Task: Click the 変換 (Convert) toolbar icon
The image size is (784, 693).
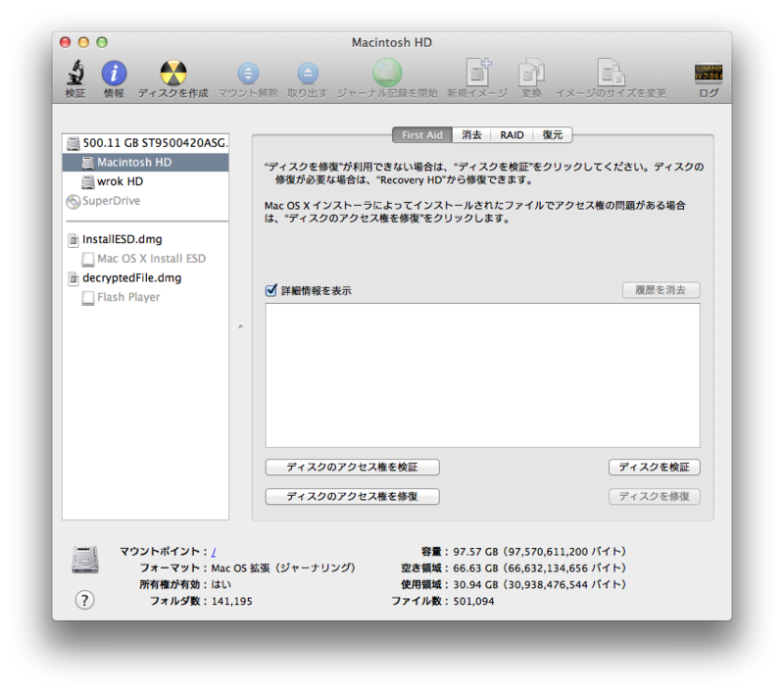Action: point(530,74)
